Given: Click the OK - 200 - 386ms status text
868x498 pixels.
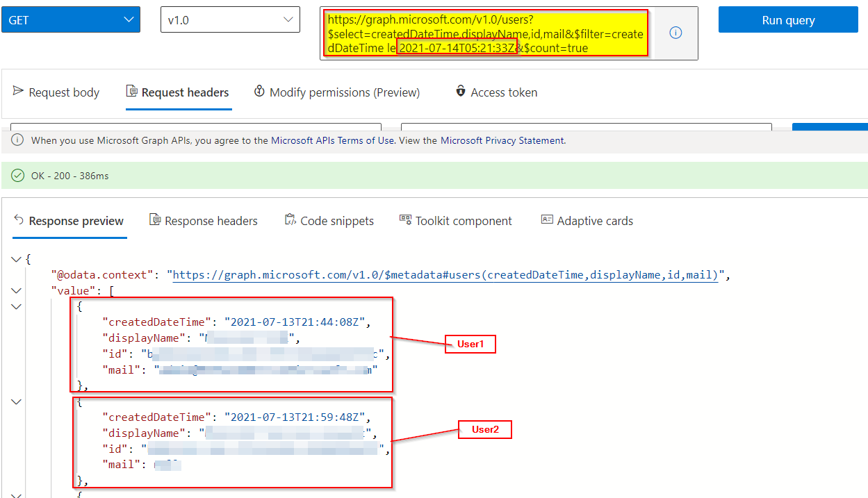Looking at the screenshot, I should [x=70, y=176].
